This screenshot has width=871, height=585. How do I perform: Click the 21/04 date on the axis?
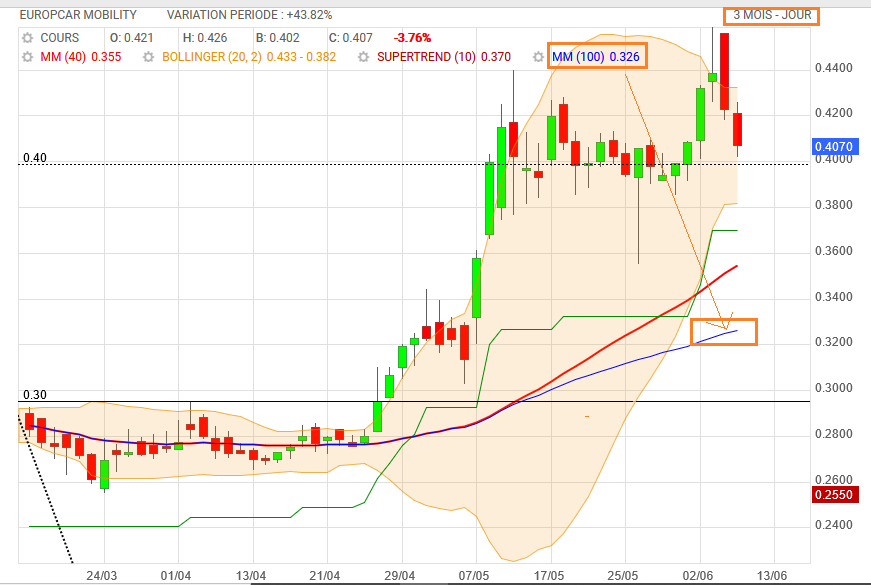click(325, 576)
